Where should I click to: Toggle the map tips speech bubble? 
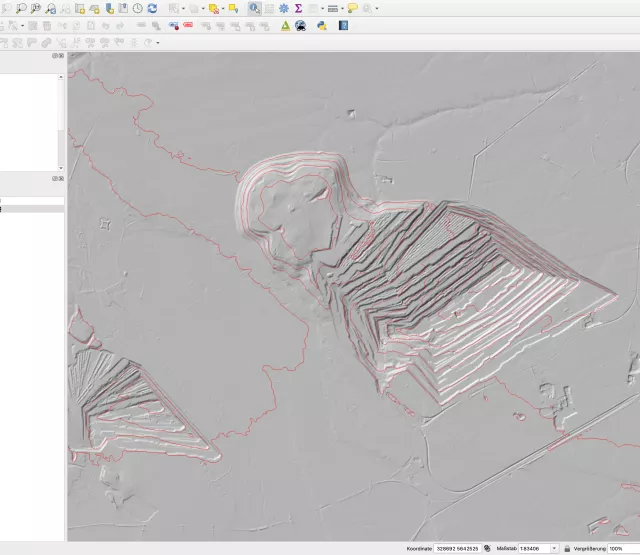[353, 8]
